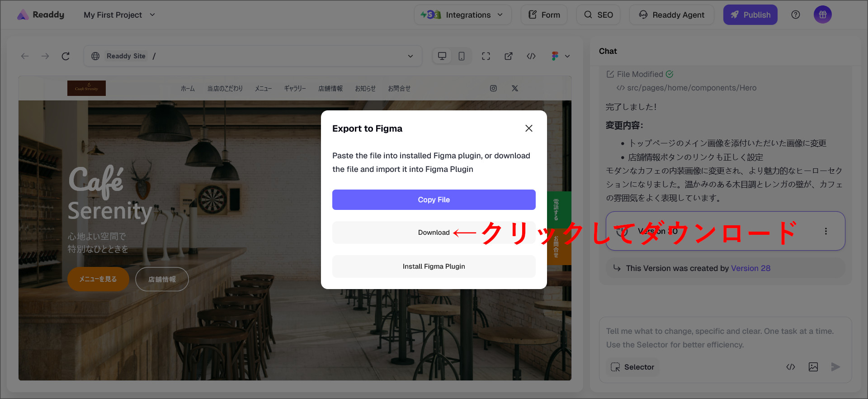
Task: Click the chat message input field
Action: (723, 338)
